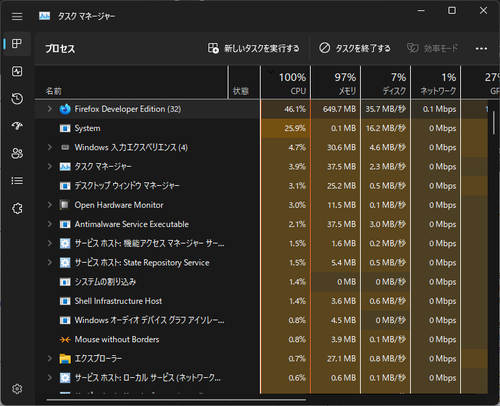This screenshot has width=500, height=406.
Task: Click the Shell Infrastructure Host icon
Action: tap(65, 301)
